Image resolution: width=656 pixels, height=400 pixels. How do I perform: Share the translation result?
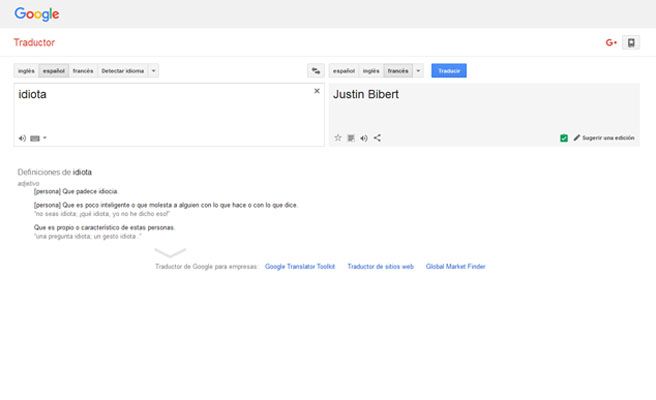tap(377, 138)
